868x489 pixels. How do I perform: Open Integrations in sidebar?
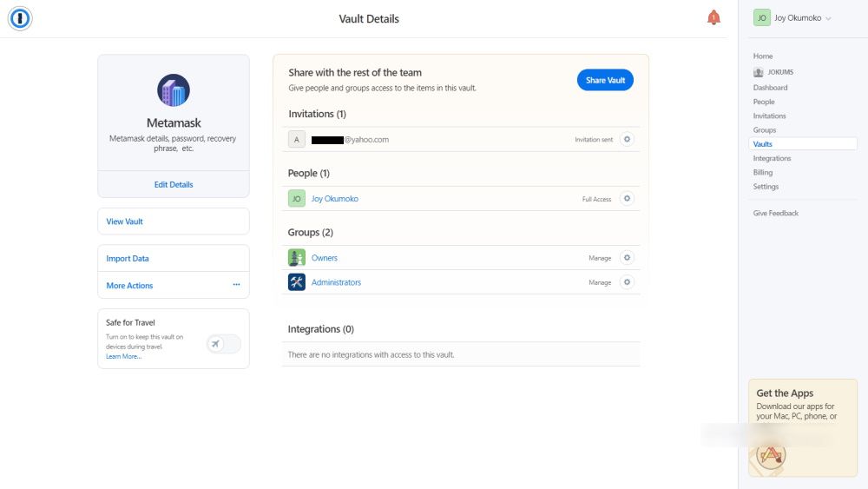click(x=772, y=158)
